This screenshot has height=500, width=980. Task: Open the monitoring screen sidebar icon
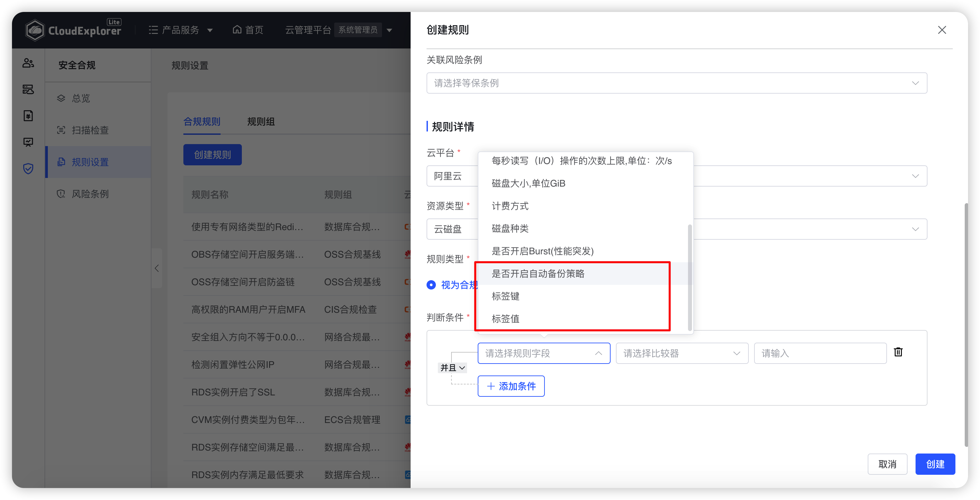point(28,142)
